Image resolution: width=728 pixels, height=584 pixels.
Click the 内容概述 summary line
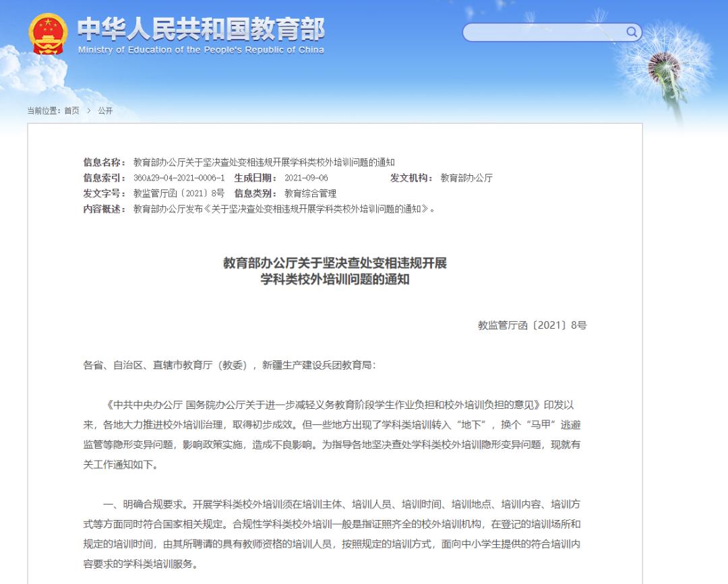point(284,209)
